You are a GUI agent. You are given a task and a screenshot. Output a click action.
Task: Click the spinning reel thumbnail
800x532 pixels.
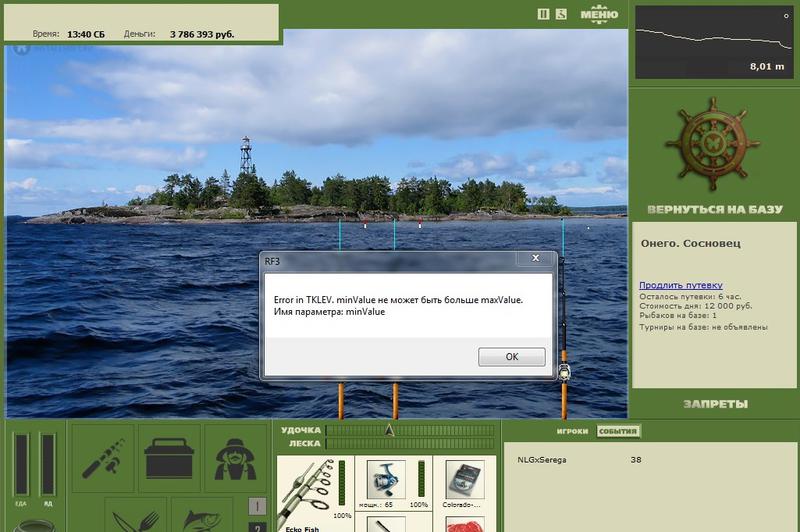point(386,479)
